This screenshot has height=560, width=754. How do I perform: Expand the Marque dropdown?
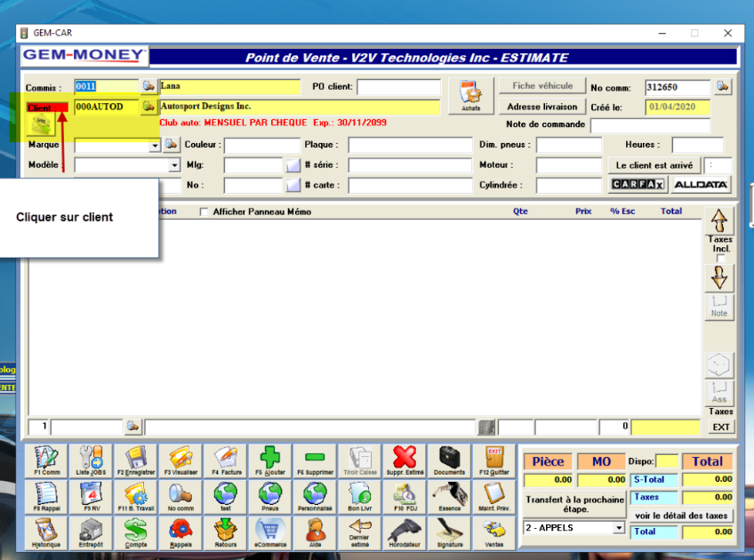[x=155, y=145]
